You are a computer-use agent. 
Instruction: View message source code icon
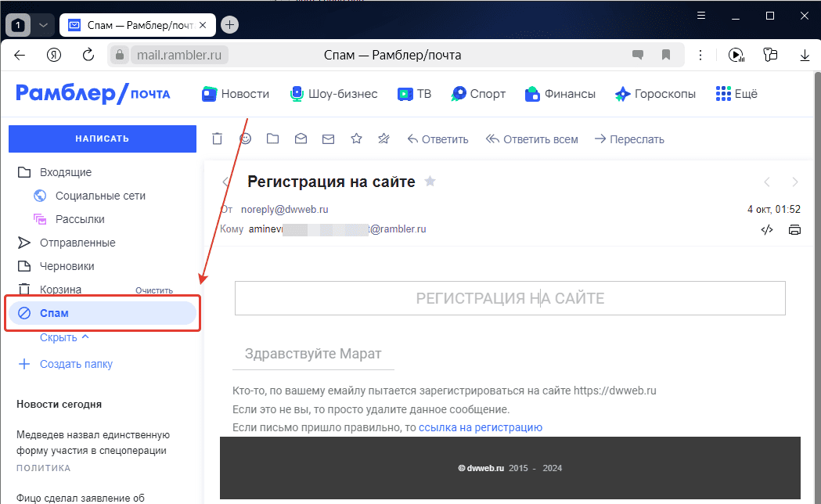tap(766, 230)
